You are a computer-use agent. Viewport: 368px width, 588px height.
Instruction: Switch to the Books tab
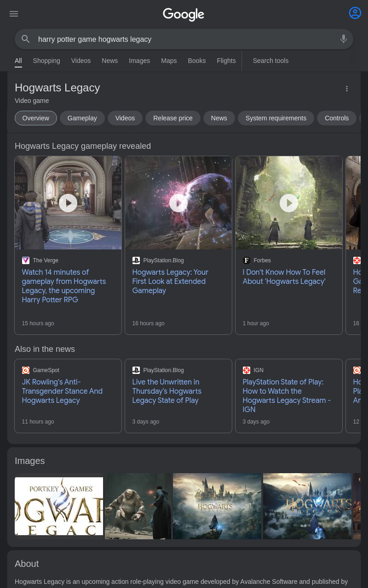(x=197, y=61)
